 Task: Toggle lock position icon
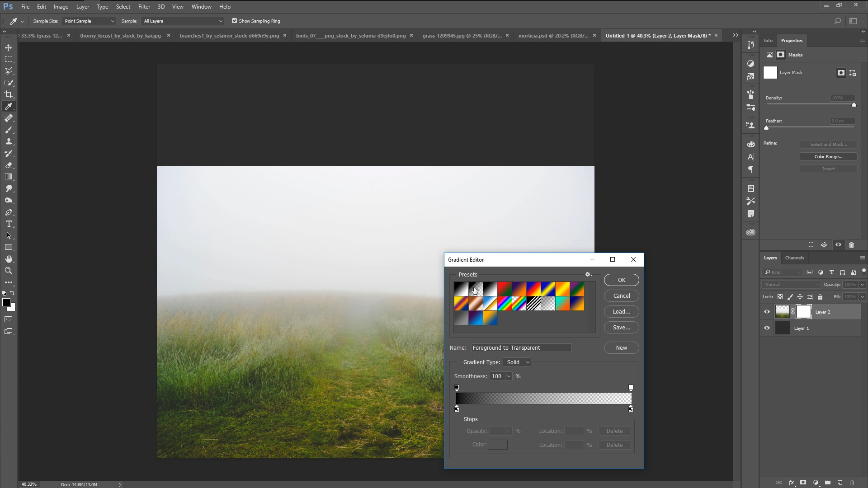click(800, 297)
